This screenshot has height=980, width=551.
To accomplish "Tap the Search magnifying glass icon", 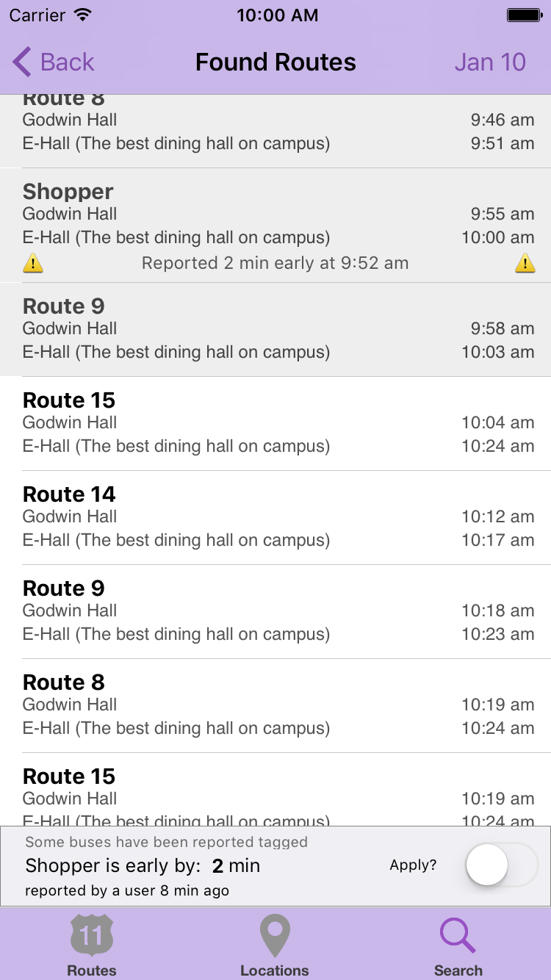I will [458, 934].
